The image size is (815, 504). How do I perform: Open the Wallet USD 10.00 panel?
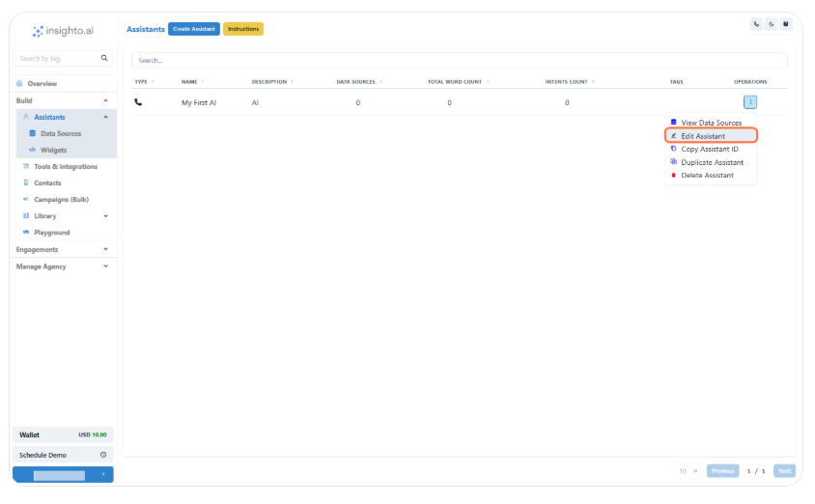pos(63,434)
